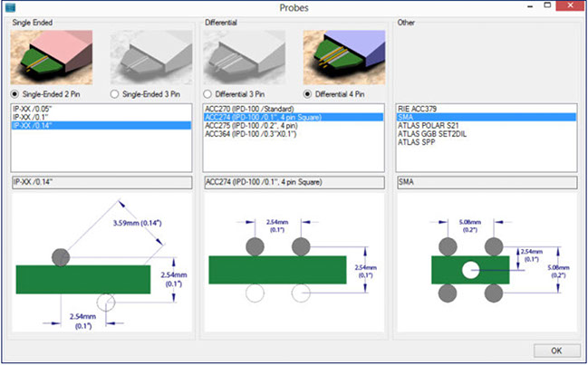Choose the Differential 3 Pin radio option
The image size is (588, 365).
click(x=209, y=92)
